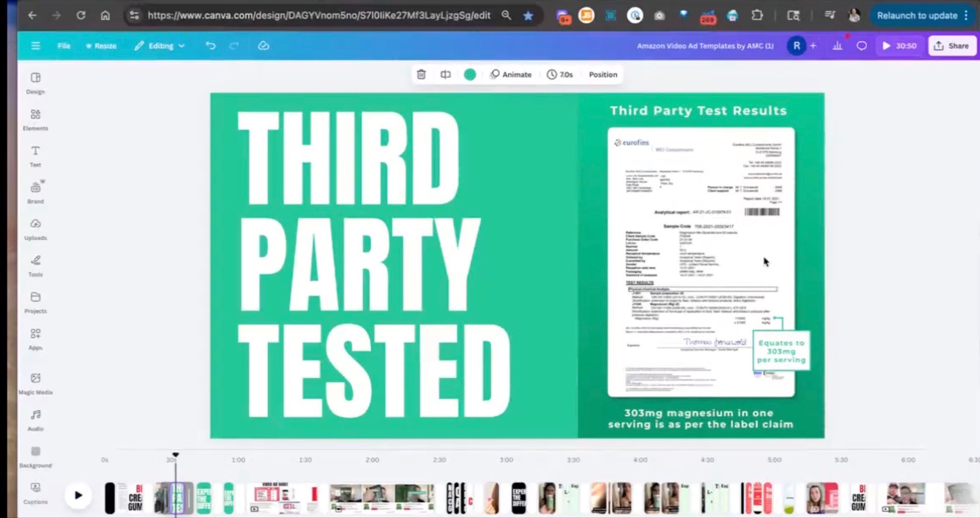Image resolution: width=980 pixels, height=518 pixels.
Task: Click the browser zoom magnifier icon
Action: coord(506,15)
